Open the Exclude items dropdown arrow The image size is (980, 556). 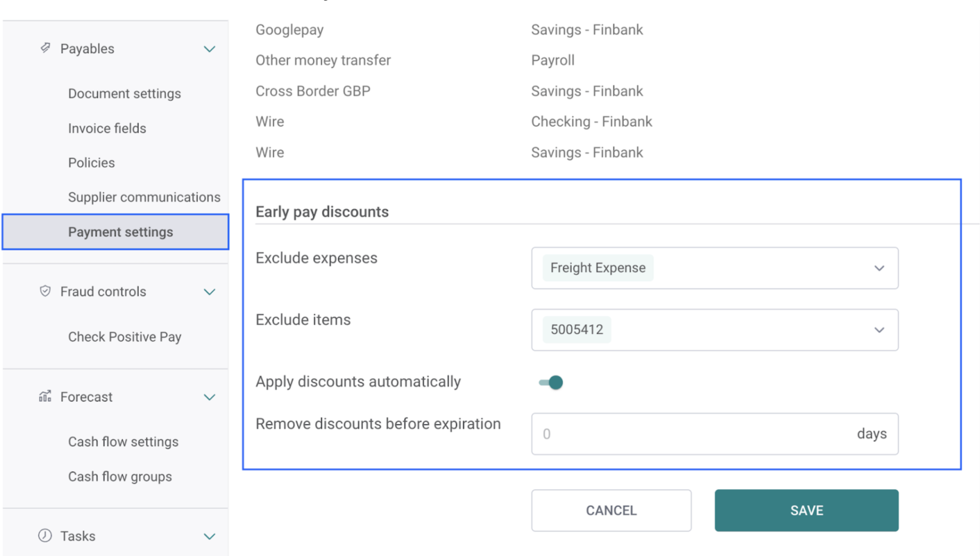coord(879,330)
